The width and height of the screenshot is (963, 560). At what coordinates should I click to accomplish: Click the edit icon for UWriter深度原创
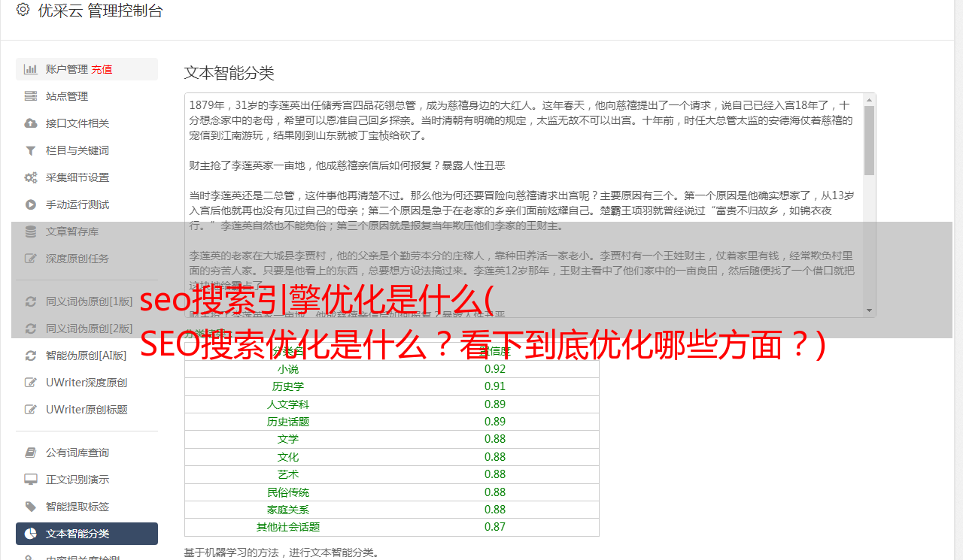(31, 383)
